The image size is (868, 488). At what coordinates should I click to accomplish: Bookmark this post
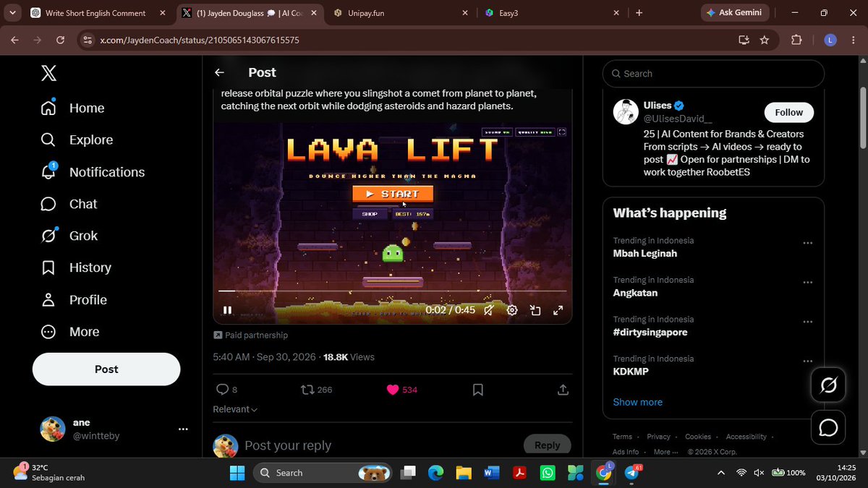[x=477, y=390]
